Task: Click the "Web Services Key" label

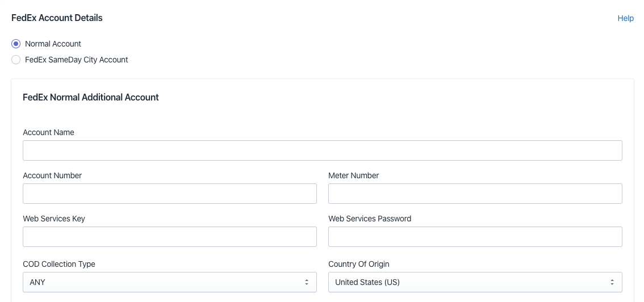Action: (x=54, y=219)
